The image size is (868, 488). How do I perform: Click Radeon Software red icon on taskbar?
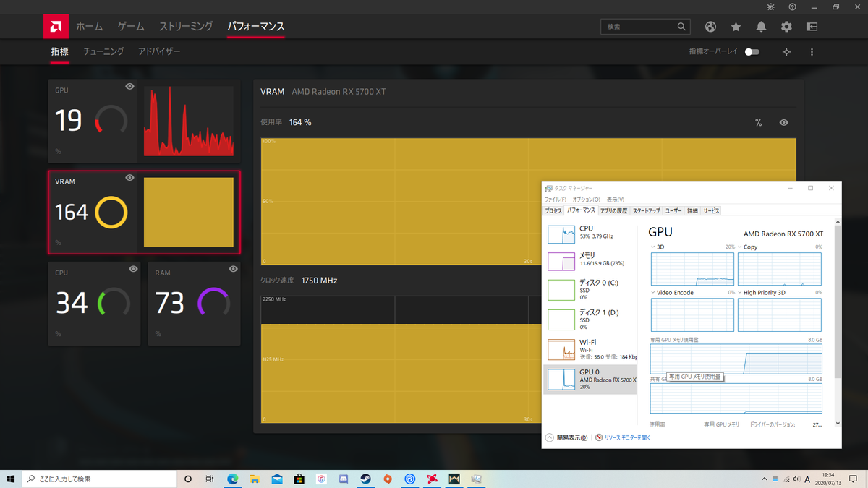[x=432, y=479]
